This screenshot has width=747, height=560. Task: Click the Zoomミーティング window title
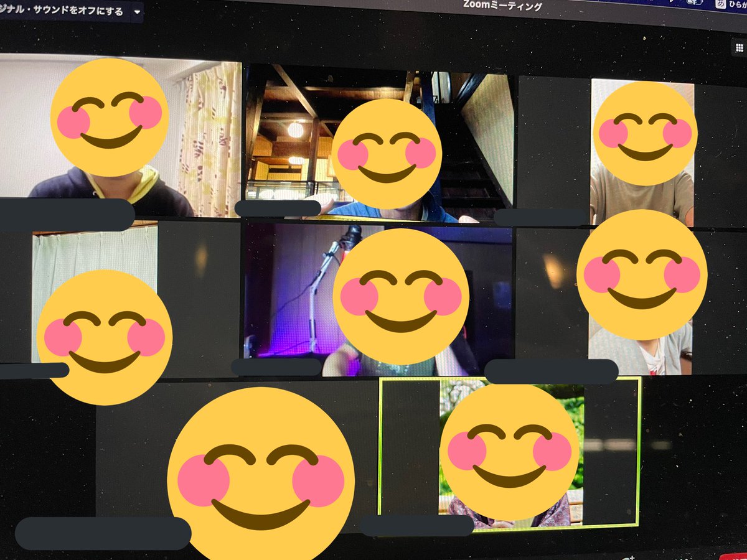click(502, 6)
